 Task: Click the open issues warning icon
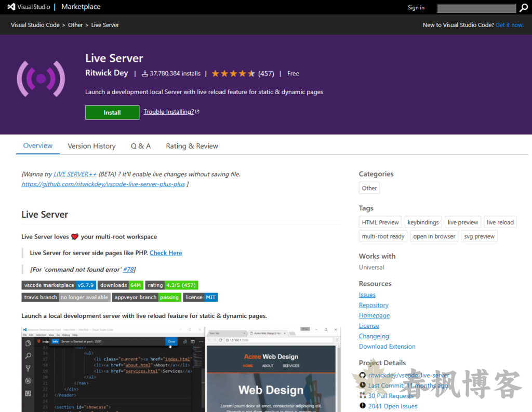[363, 406]
